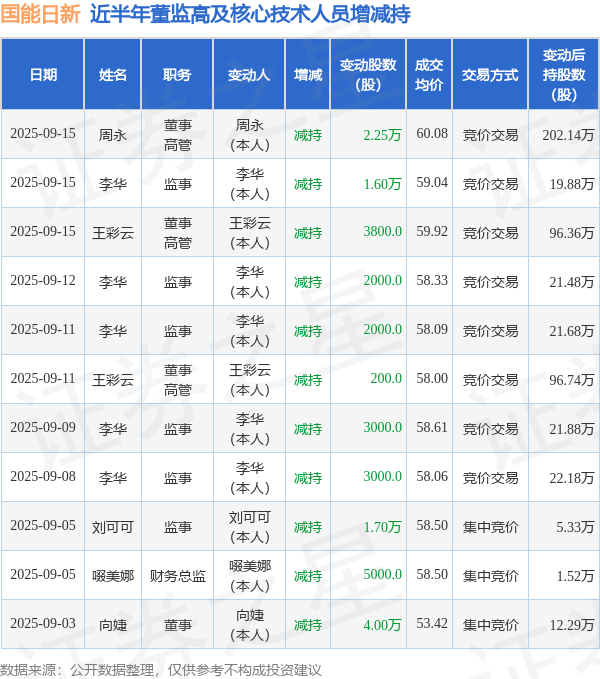This screenshot has height=679, width=600.
Task: Click 周永(本人) in the 变动人 column
Action: (x=249, y=135)
